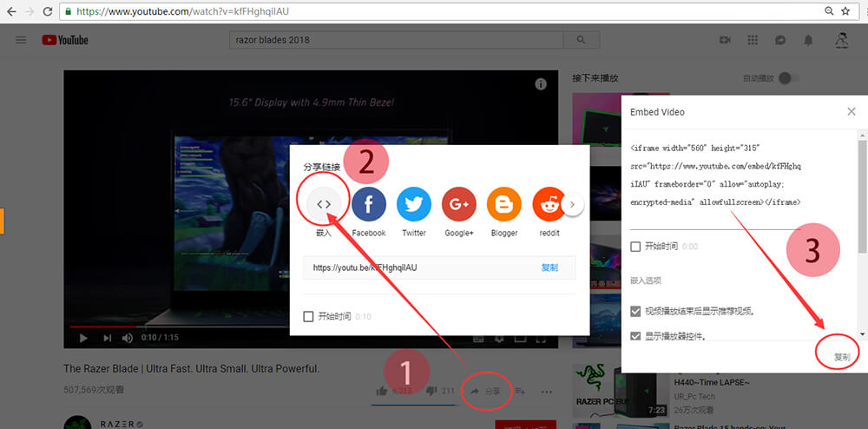The width and height of the screenshot is (868, 429).
Task: Click the search magnifier button
Action: click(x=581, y=40)
